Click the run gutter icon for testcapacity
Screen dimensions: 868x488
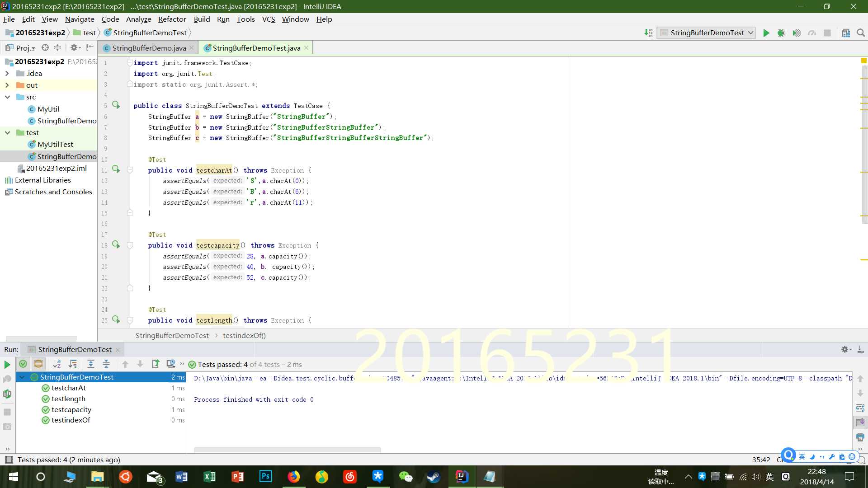point(116,244)
